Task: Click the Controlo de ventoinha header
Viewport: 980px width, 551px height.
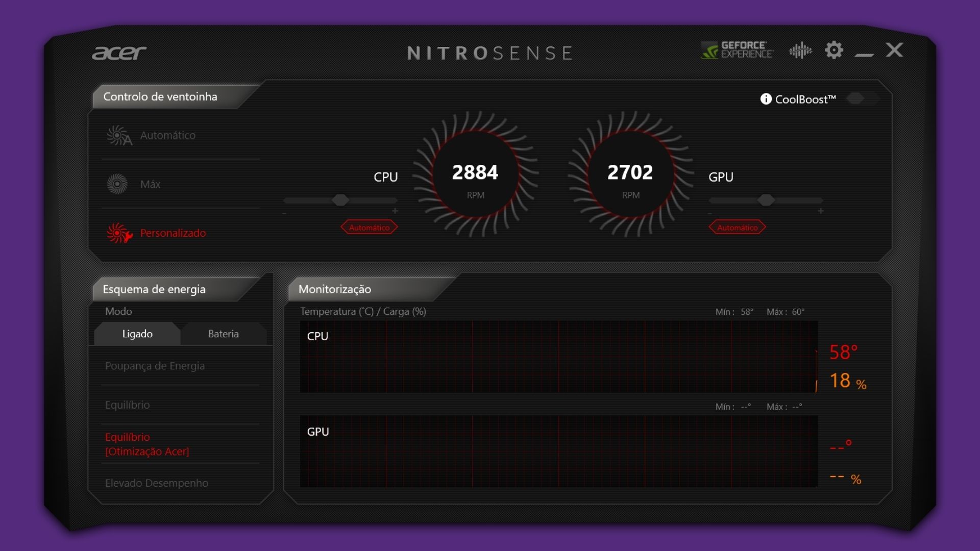Action: tap(160, 96)
